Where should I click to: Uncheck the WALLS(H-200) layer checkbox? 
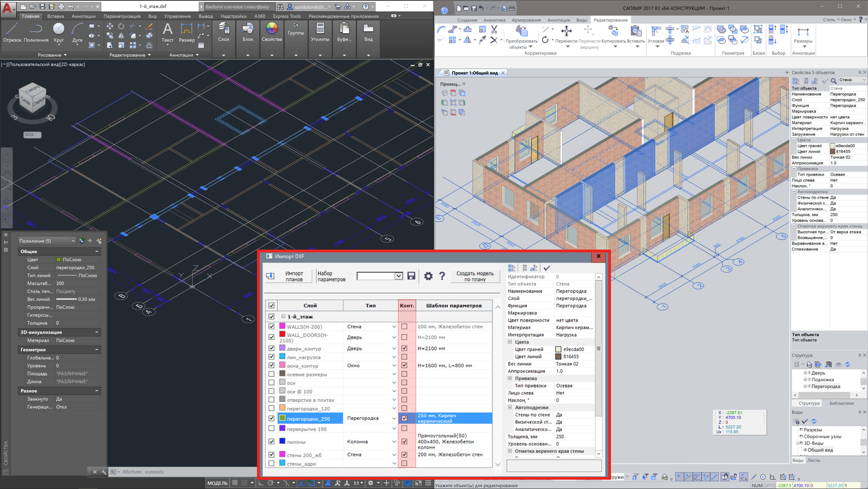(271, 326)
